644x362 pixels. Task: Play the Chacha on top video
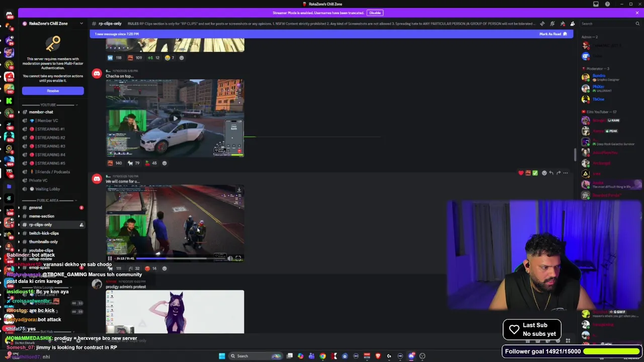pos(175,119)
